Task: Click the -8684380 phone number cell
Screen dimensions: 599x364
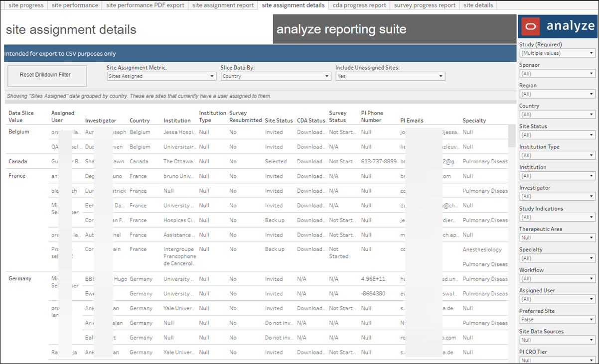Action: [x=373, y=294]
